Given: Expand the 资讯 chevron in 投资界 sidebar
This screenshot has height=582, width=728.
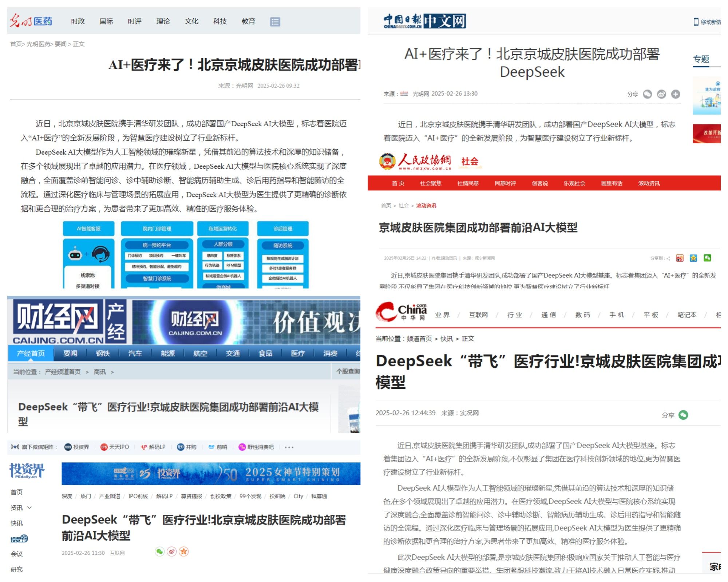Looking at the screenshot, I should [x=29, y=507].
